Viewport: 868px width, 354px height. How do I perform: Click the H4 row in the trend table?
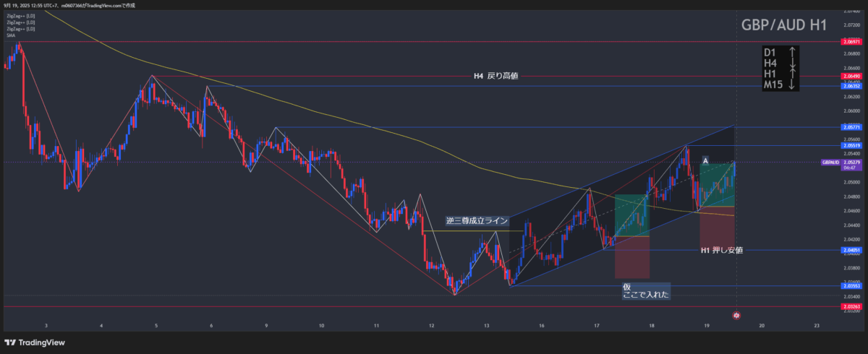pyautogui.click(x=780, y=64)
